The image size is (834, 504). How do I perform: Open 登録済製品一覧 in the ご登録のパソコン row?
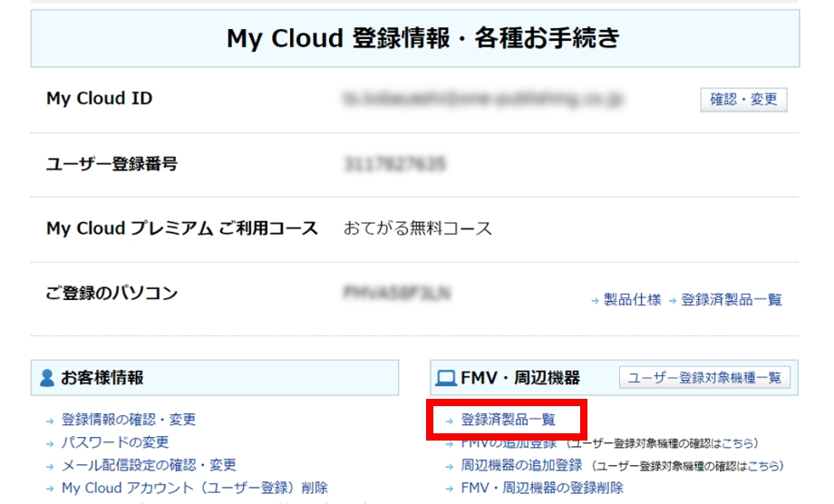731,300
